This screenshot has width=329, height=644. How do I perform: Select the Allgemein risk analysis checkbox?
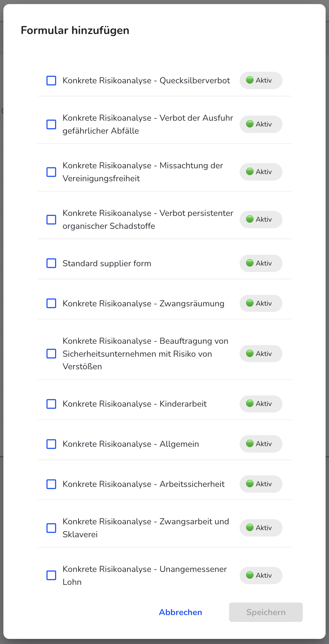pyautogui.click(x=51, y=444)
